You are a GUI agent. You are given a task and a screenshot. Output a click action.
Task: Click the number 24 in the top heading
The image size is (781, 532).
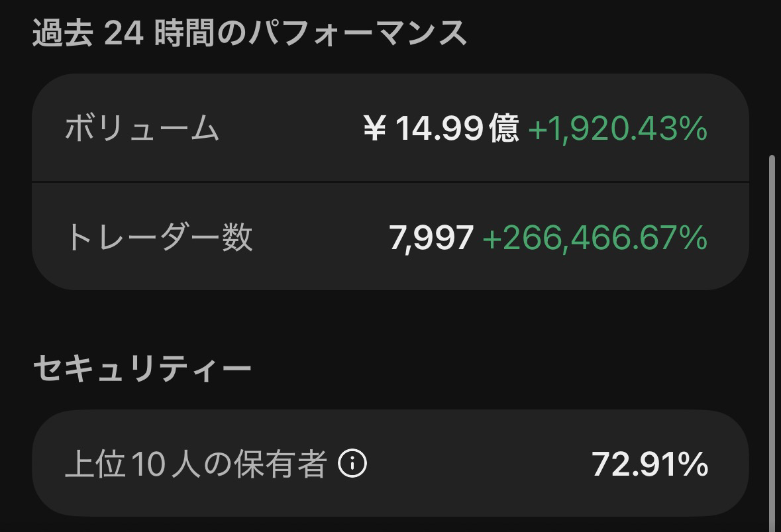[x=124, y=34]
